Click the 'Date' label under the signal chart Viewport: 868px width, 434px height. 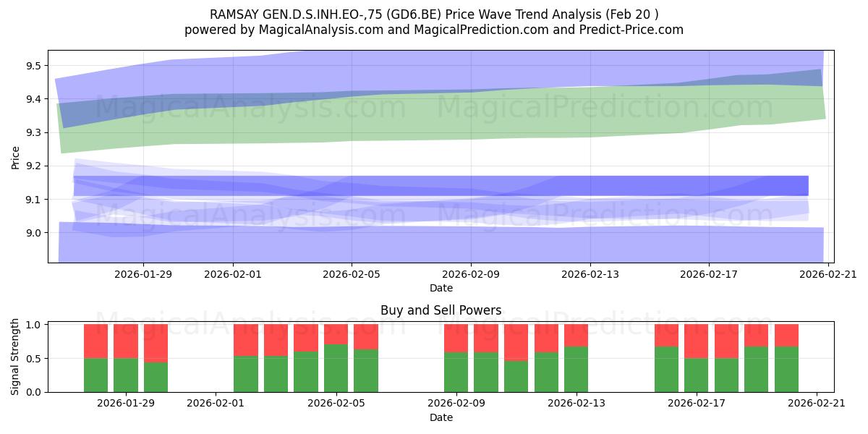(441, 417)
